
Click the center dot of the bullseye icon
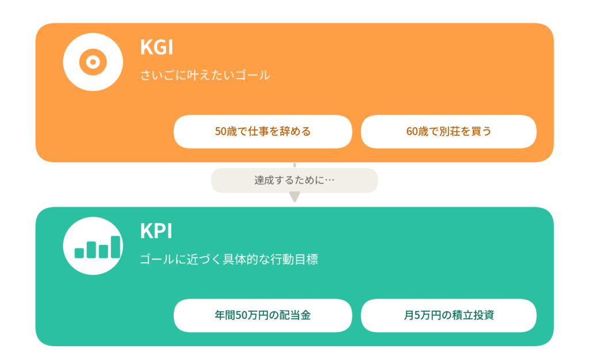click(93, 62)
